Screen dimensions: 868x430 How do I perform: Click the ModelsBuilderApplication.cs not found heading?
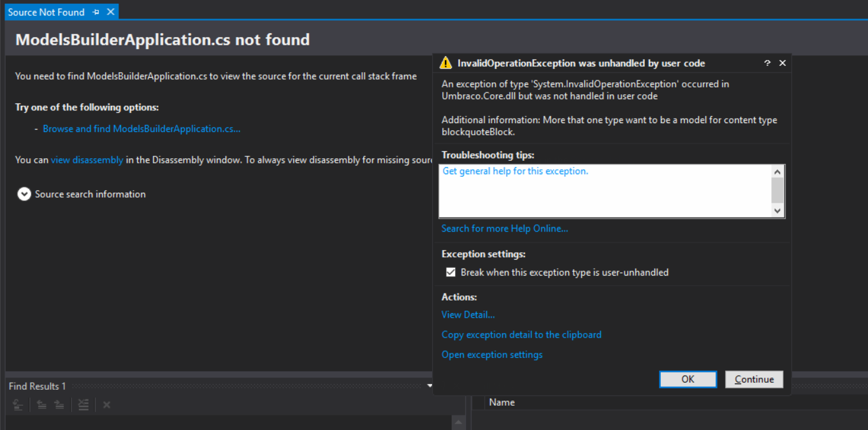163,40
